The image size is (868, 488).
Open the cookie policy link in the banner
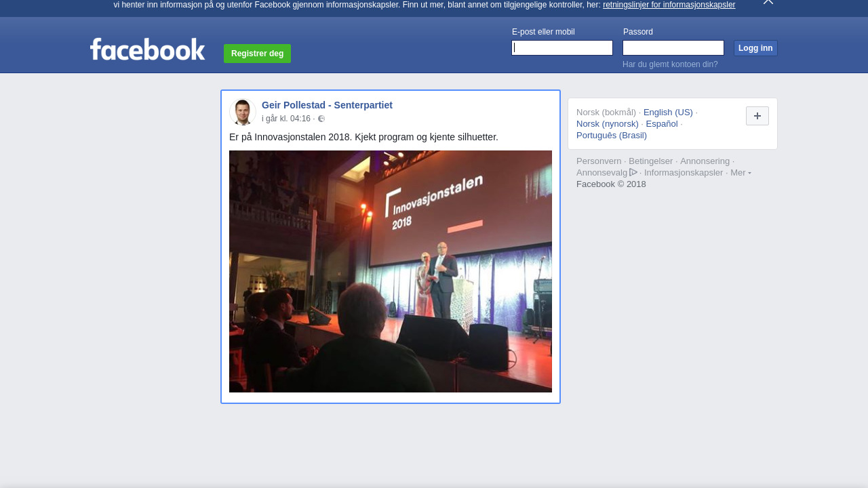pyautogui.click(x=669, y=5)
